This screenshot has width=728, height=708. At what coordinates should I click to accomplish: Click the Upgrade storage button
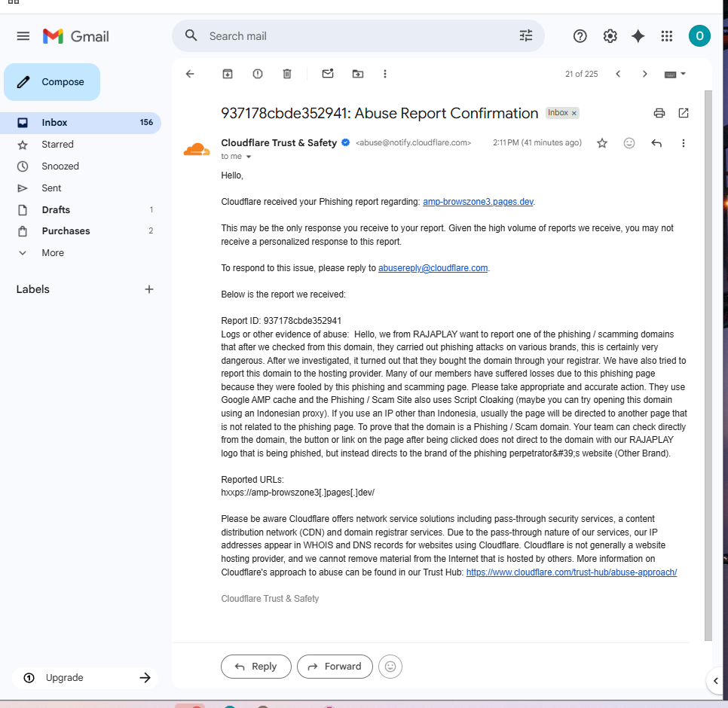pyautogui.click(x=85, y=677)
